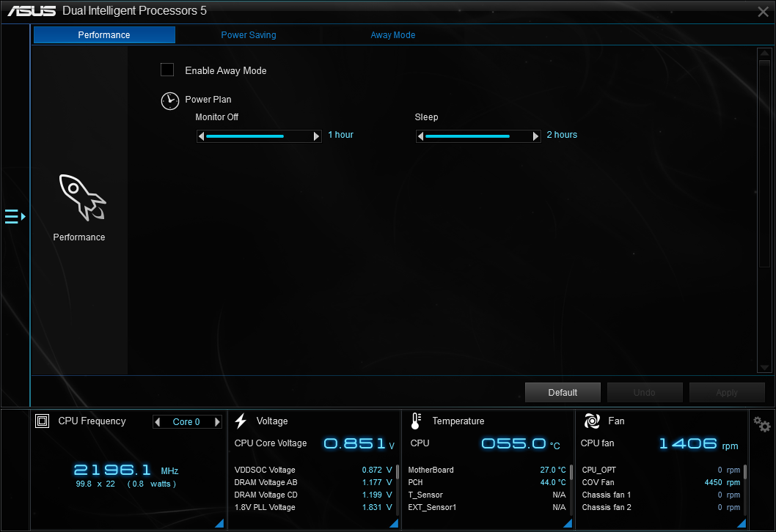Select next CPU core with right arrow
Screen dimensions: 776x532
217,422
